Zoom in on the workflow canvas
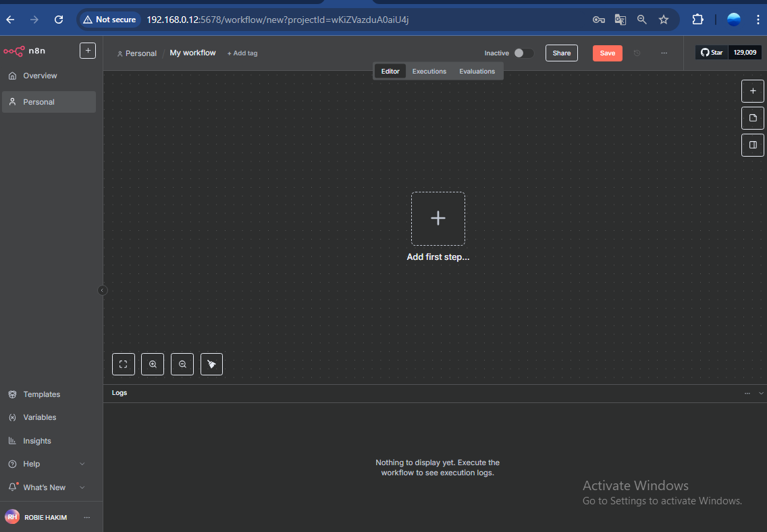Image resolution: width=767 pixels, height=532 pixels. click(x=153, y=365)
